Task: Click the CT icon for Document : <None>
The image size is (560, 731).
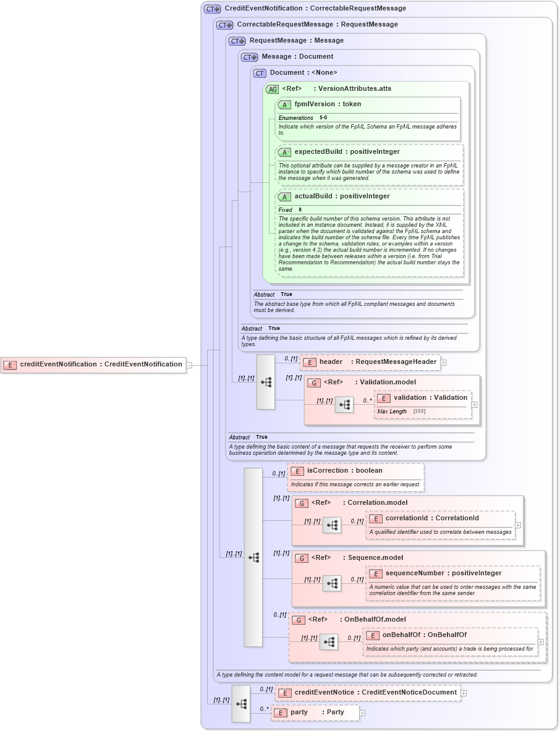Action: coord(260,73)
